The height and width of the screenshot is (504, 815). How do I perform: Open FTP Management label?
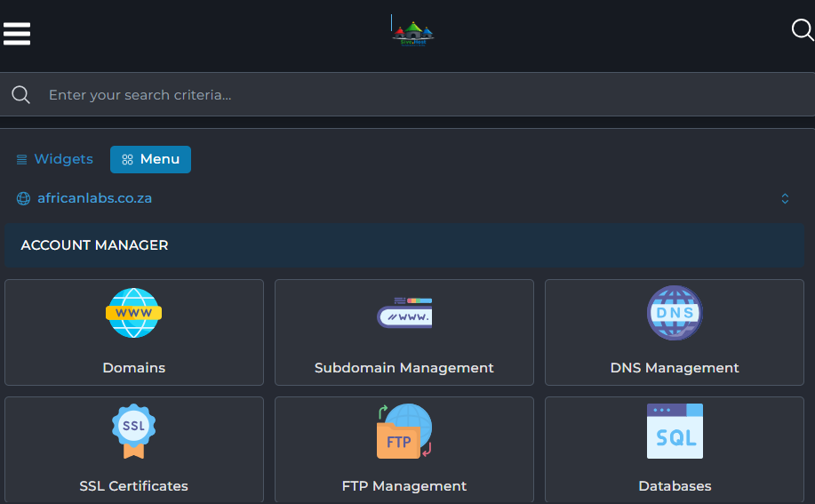(x=404, y=486)
